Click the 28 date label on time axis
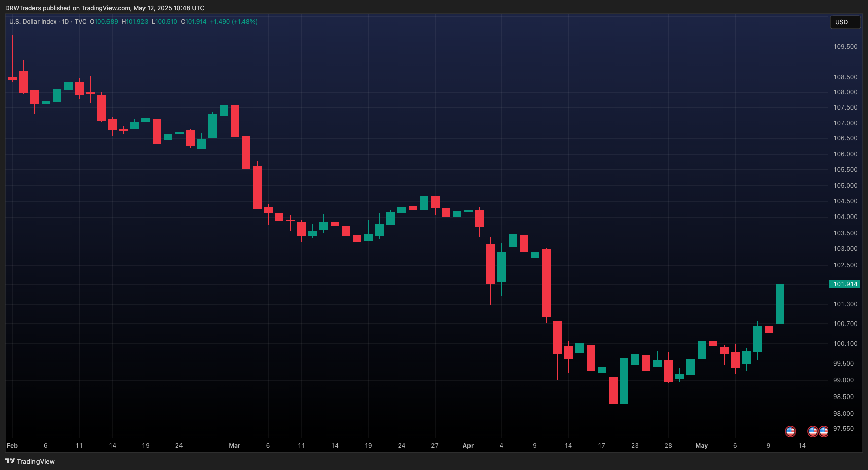 click(668, 446)
